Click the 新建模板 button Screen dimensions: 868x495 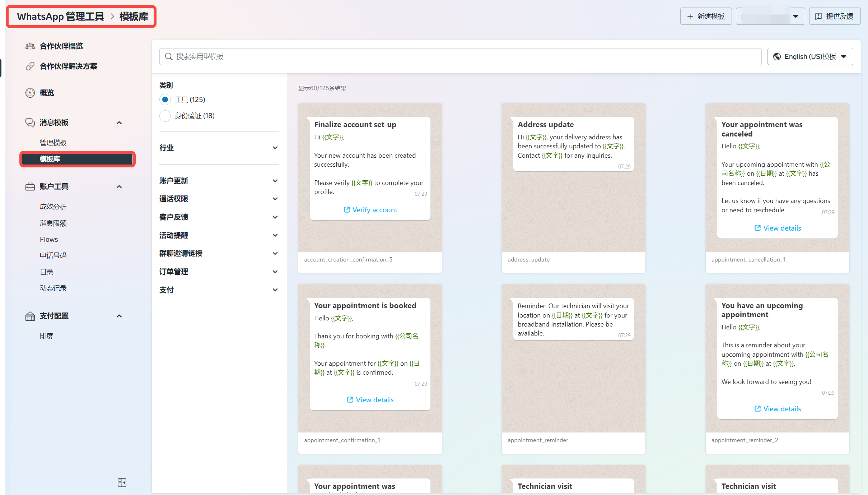coord(706,16)
